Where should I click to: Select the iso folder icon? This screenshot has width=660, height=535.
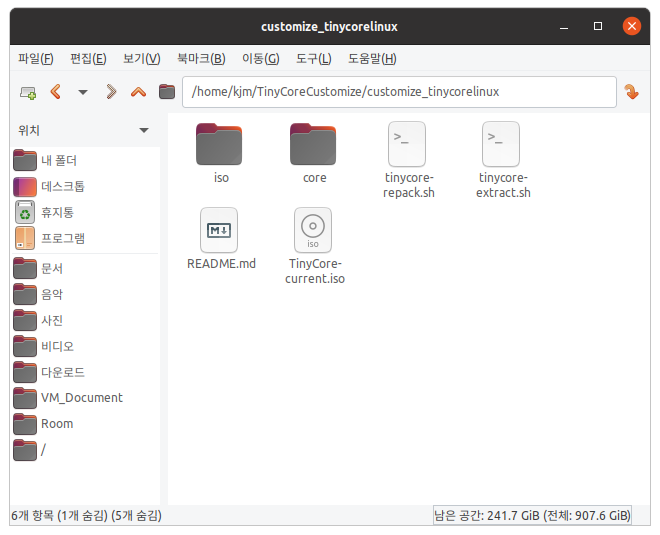click(219, 144)
